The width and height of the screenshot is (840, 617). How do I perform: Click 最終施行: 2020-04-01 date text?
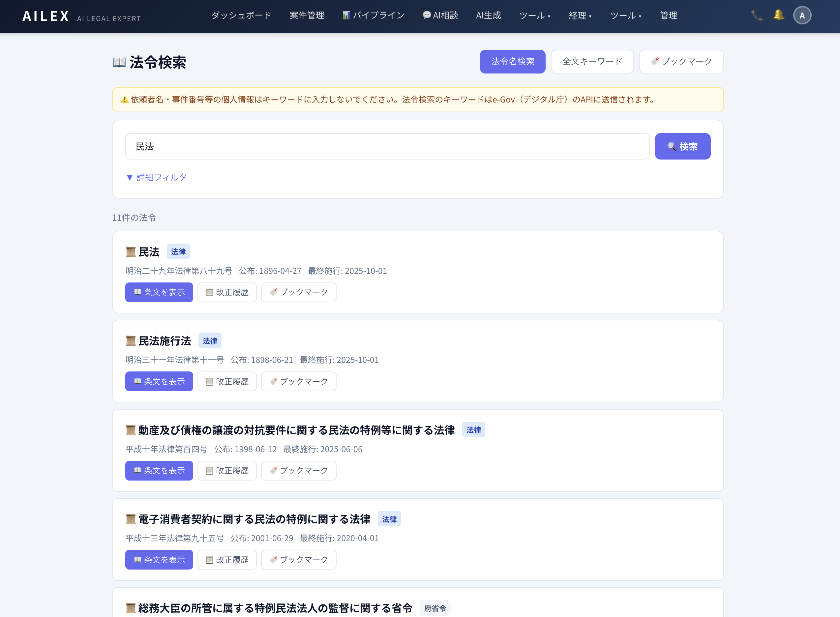pos(339,538)
